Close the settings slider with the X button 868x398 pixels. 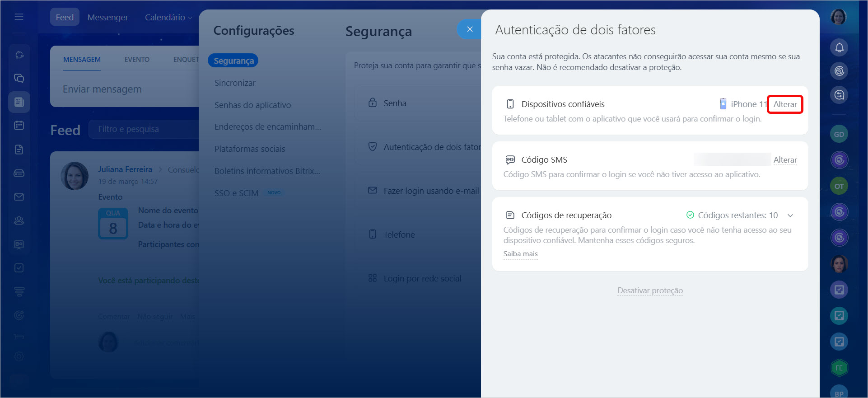coord(470,29)
